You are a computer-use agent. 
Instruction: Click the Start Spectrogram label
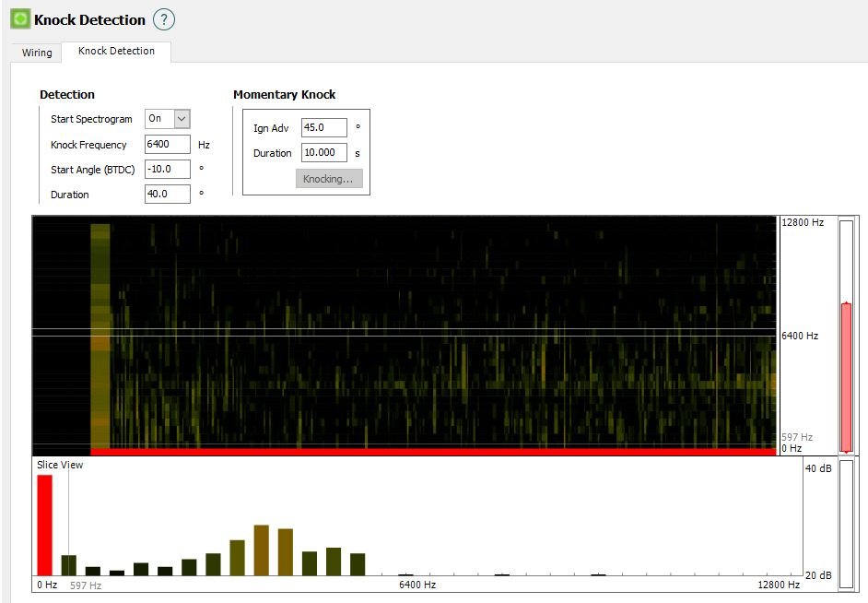[x=91, y=119]
